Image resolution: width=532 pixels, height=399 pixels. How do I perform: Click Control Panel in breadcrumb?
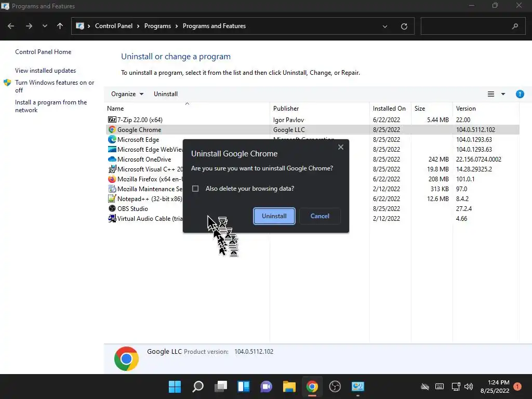(114, 26)
